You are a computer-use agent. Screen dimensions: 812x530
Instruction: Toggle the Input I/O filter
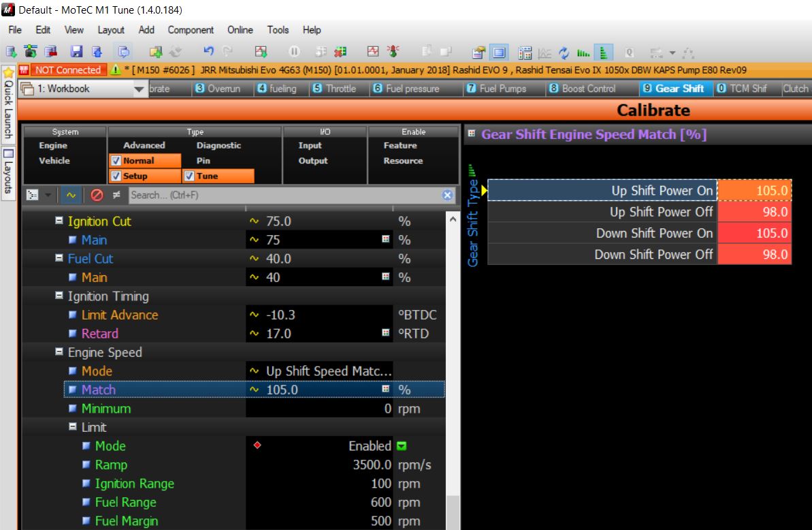tap(310, 146)
